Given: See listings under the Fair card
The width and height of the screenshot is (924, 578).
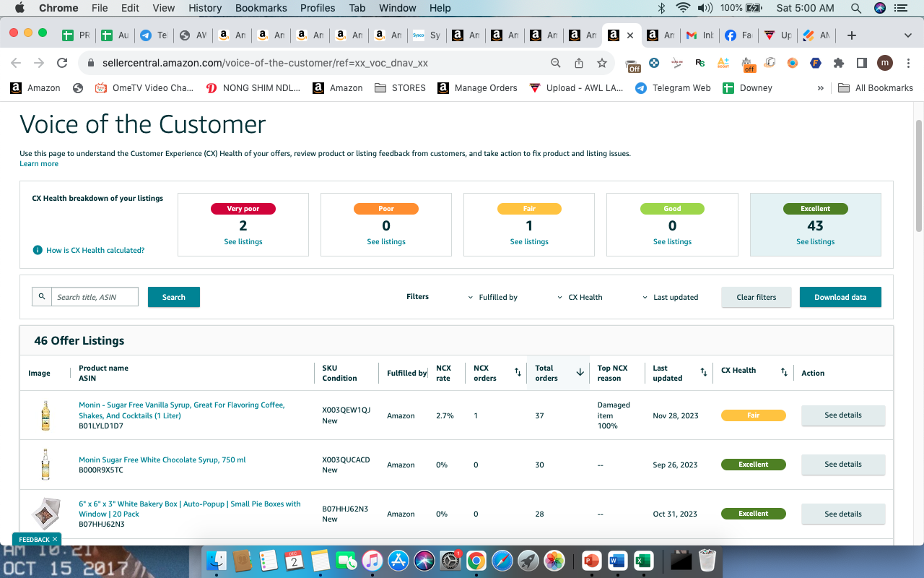Looking at the screenshot, I should point(529,242).
